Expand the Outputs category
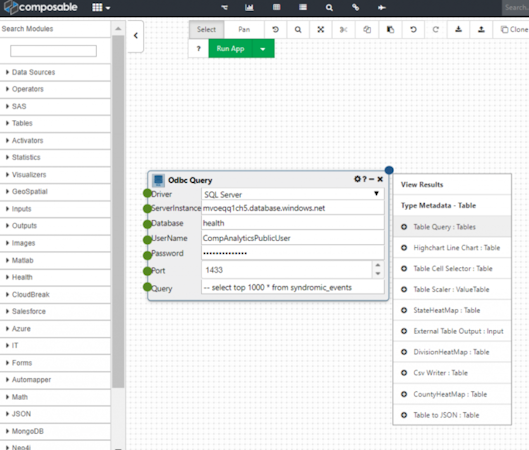 [55, 226]
